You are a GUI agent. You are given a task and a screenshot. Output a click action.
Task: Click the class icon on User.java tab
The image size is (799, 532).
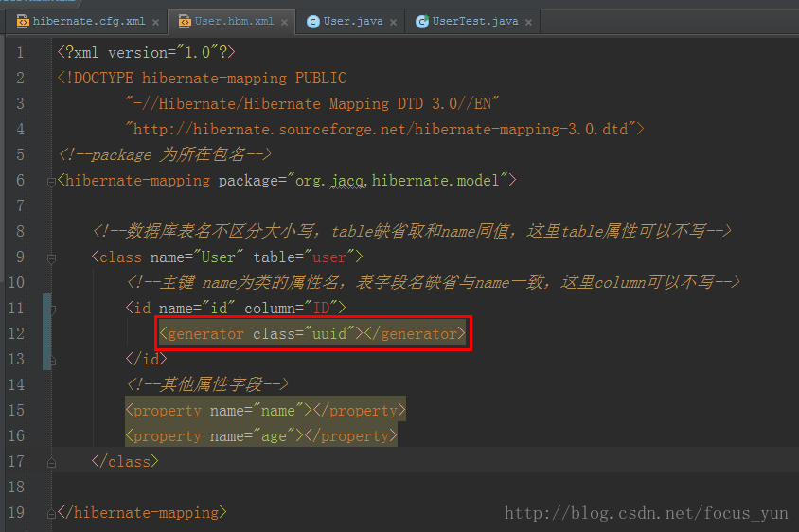[x=312, y=22]
